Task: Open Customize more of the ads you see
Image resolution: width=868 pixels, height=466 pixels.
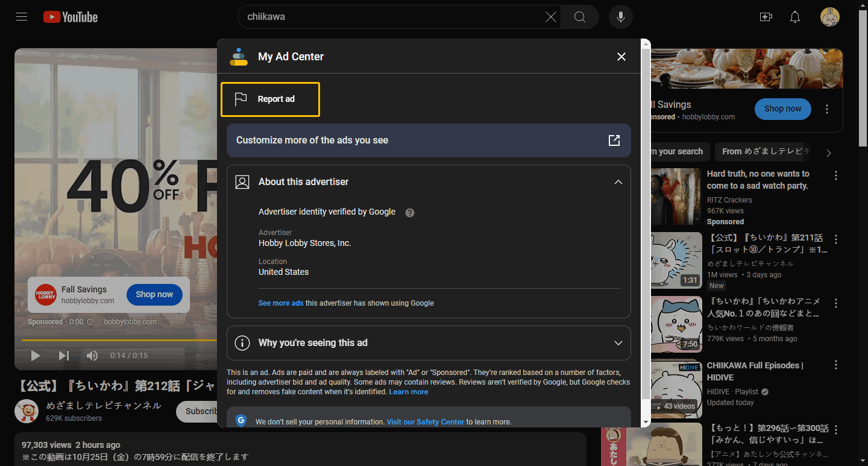Action: click(429, 140)
